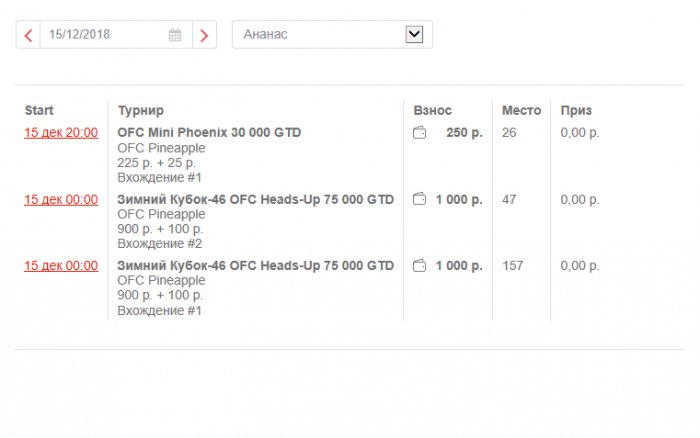Click the 250 р. buy-in amount
This screenshot has height=438, width=700.
point(464,133)
